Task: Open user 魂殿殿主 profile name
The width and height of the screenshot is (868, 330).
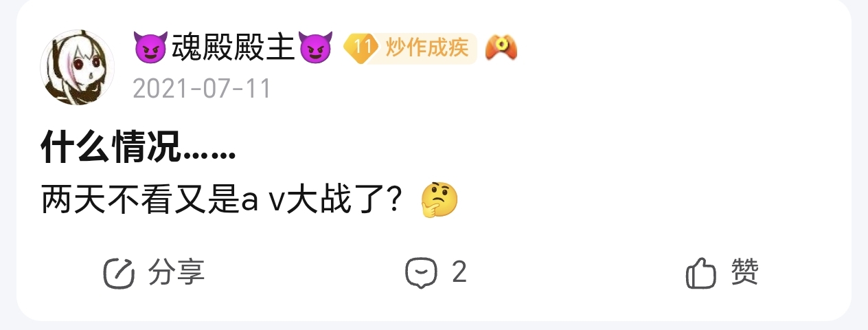Action: (x=233, y=47)
